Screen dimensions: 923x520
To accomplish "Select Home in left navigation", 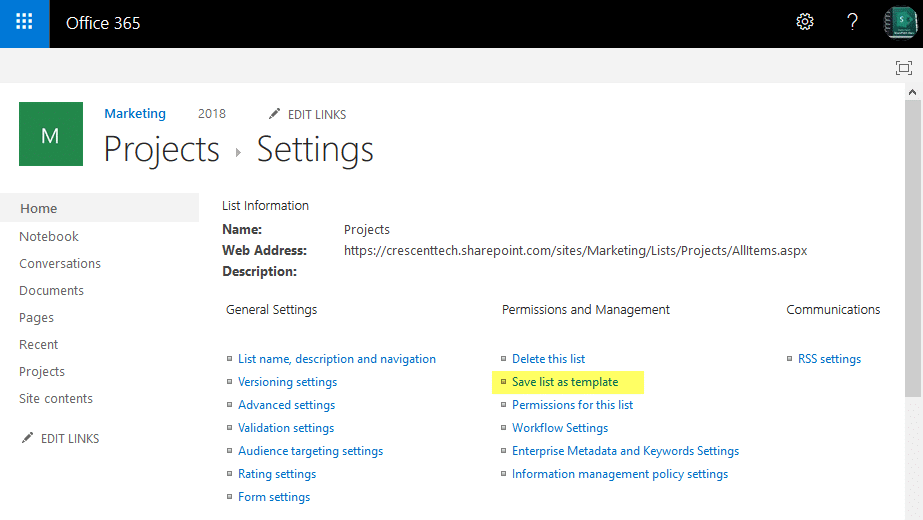I will (x=39, y=208).
